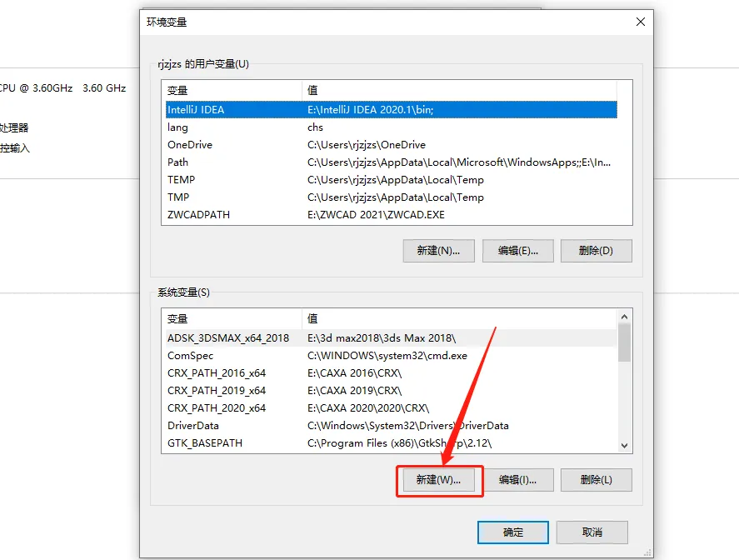This screenshot has width=739, height=560.
Task: Click the value E:\CAXA 2020\2020\CRX\
Action: 368,407
